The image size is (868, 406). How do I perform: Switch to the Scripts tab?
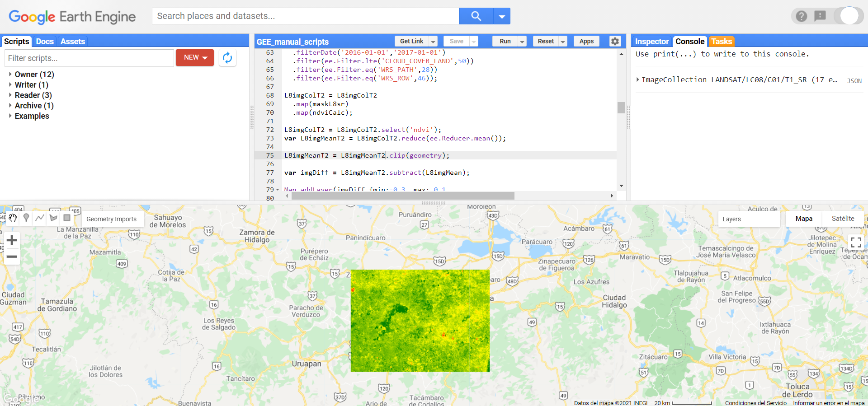17,42
